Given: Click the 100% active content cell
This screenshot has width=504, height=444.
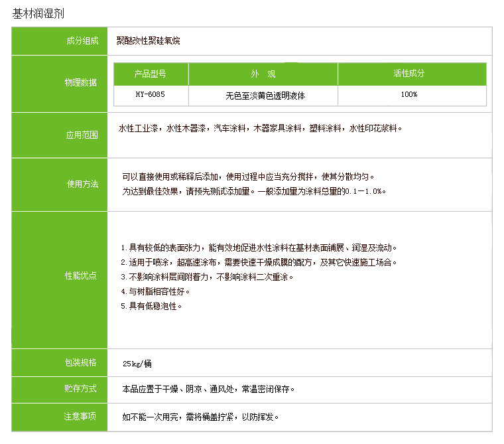Looking at the screenshot, I should (x=409, y=95).
